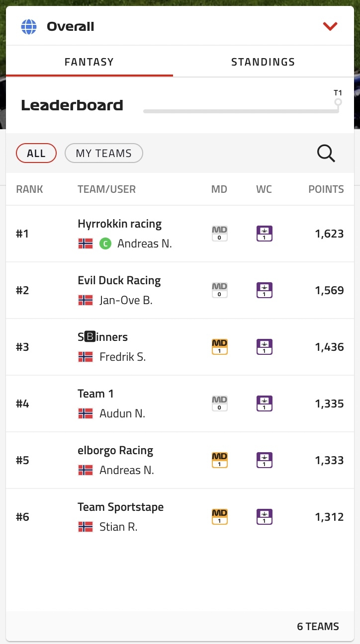Viewport: 360px width, 644px height.
Task: Switch filter to MY TEAMS
Action: pyautogui.click(x=104, y=153)
